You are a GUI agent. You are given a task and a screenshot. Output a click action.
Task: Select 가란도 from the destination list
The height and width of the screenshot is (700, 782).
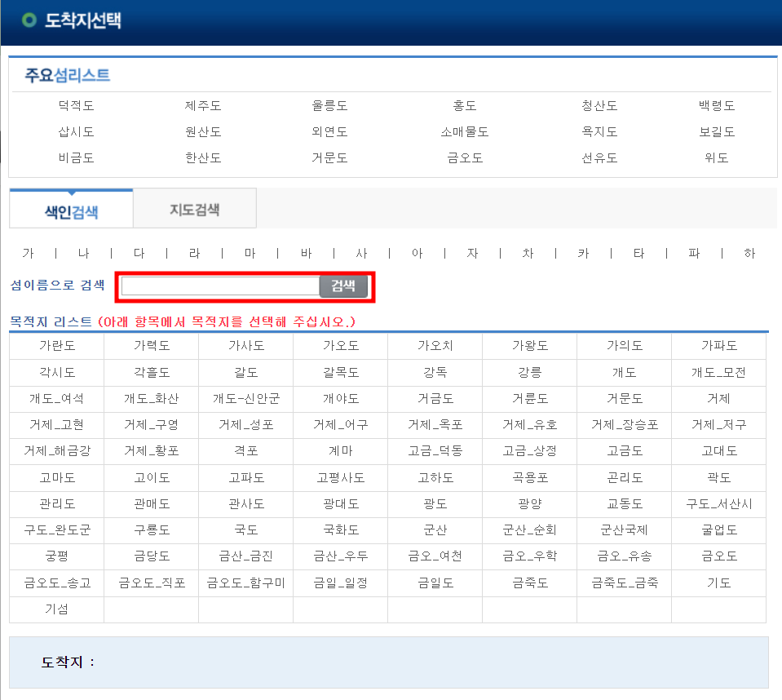[56, 345]
